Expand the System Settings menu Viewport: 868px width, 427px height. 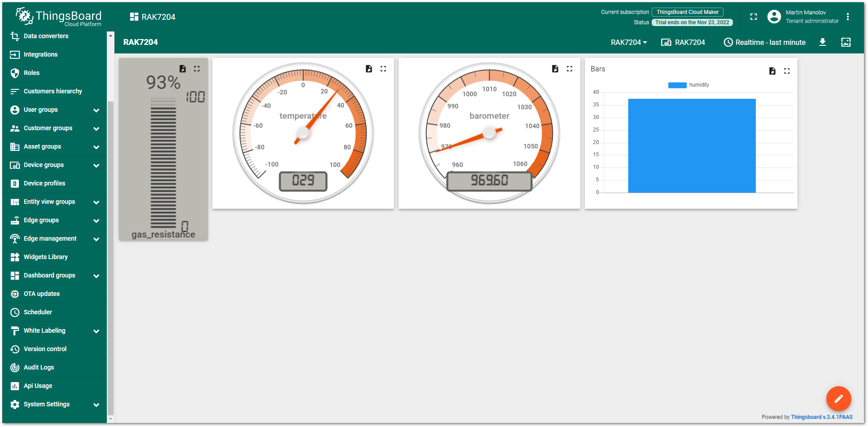click(47, 404)
